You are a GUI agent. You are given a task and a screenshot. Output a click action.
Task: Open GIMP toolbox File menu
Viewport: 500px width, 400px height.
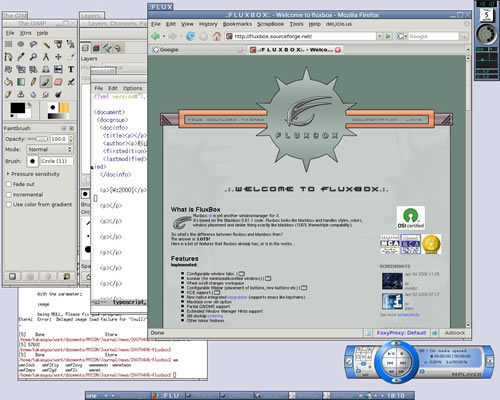[x=10, y=33]
